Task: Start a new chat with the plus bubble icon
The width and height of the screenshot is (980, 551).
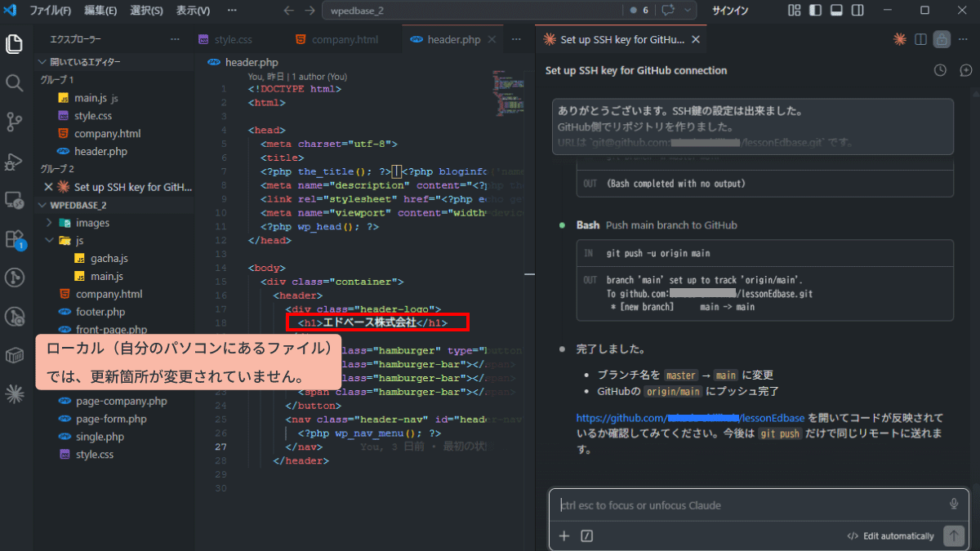Action: pyautogui.click(x=965, y=70)
